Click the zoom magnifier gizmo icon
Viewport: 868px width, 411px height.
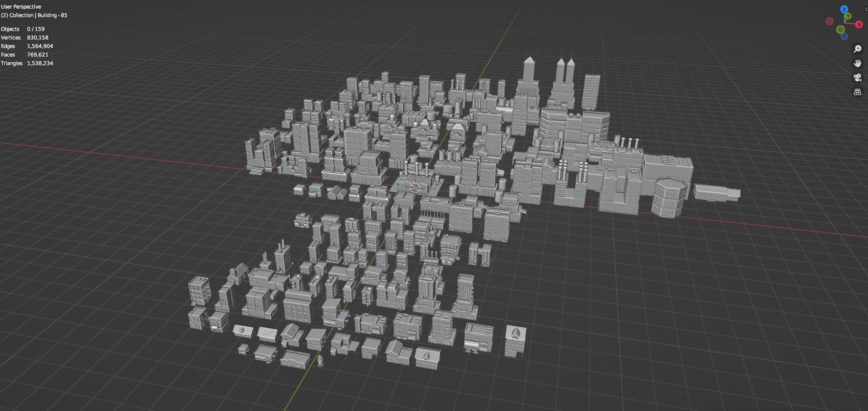(858, 49)
